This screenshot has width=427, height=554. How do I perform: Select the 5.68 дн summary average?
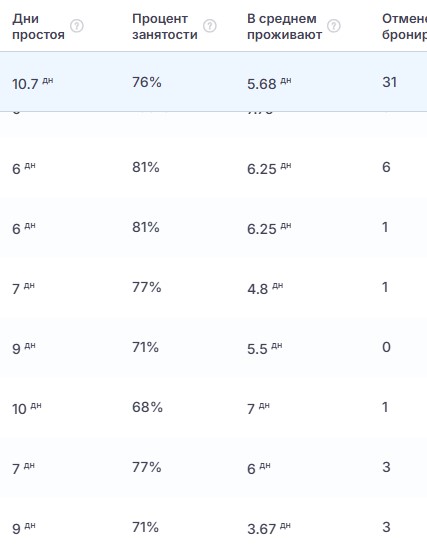269,83
